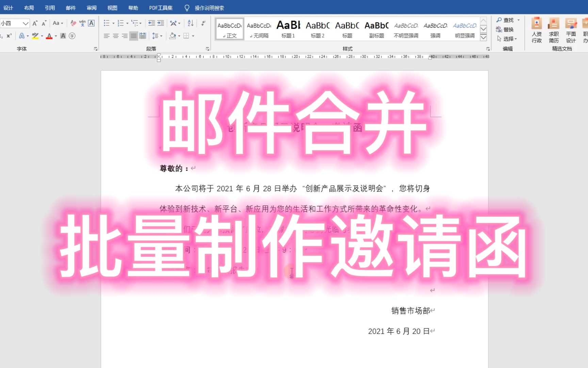Apply the 明显强调 (Intense Emphasis) style
Image resolution: width=588 pixels, height=368 pixels.
pos(465,29)
